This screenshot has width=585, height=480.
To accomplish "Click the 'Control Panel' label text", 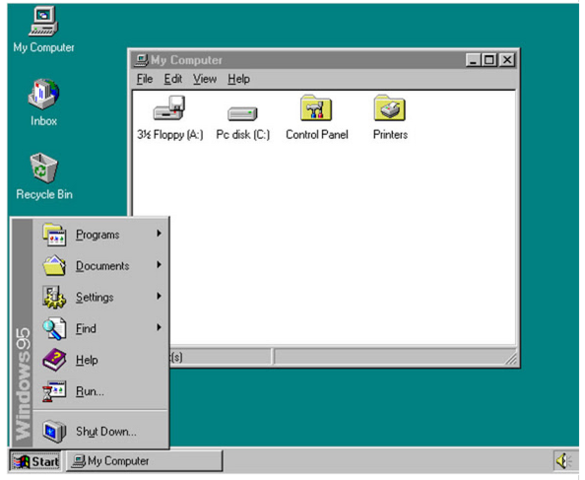I will 317,135.
